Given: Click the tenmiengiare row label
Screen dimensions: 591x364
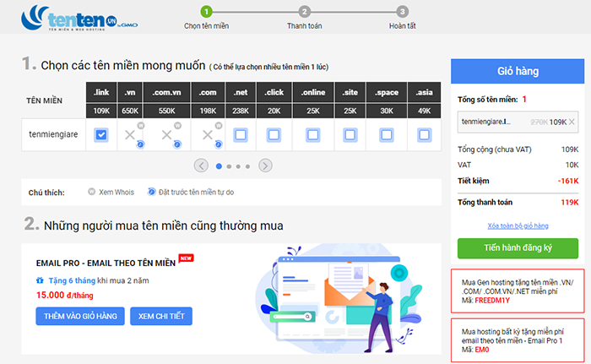Looking at the screenshot, I should point(53,134).
